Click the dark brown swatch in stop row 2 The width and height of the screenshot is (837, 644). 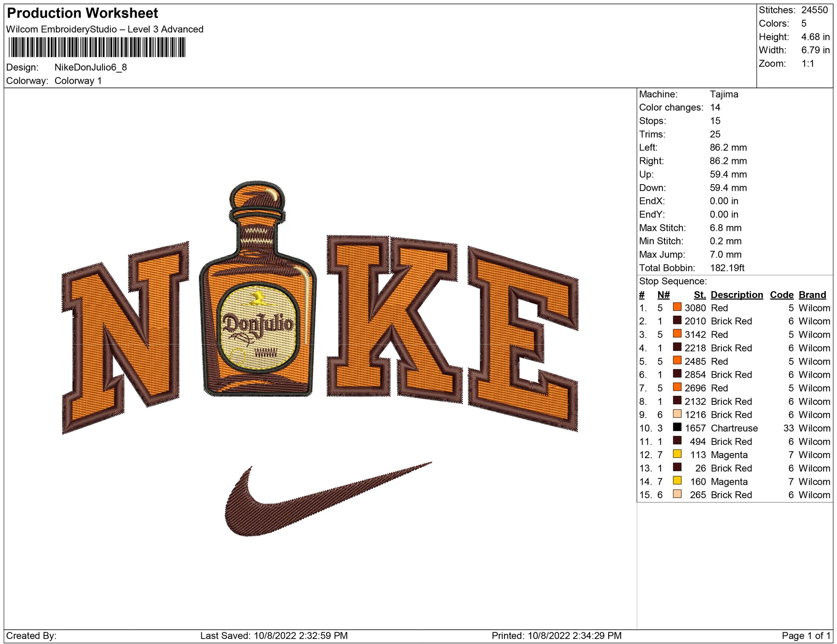pyautogui.click(x=677, y=320)
